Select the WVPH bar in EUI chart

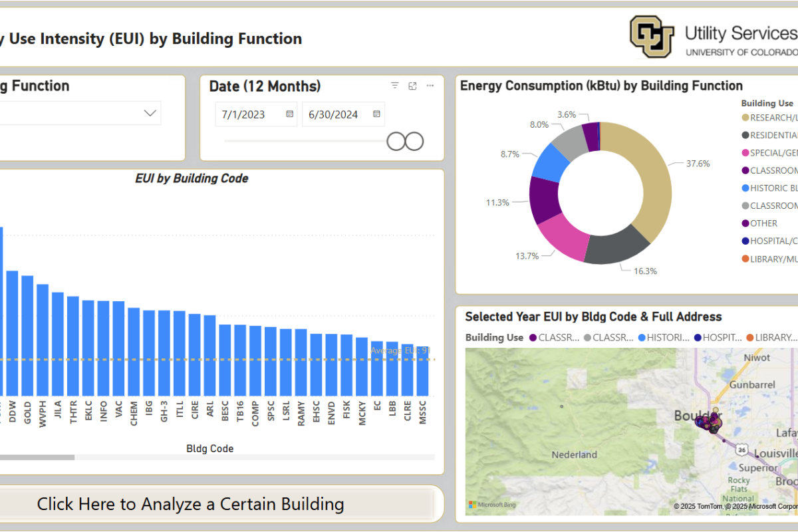(43, 340)
